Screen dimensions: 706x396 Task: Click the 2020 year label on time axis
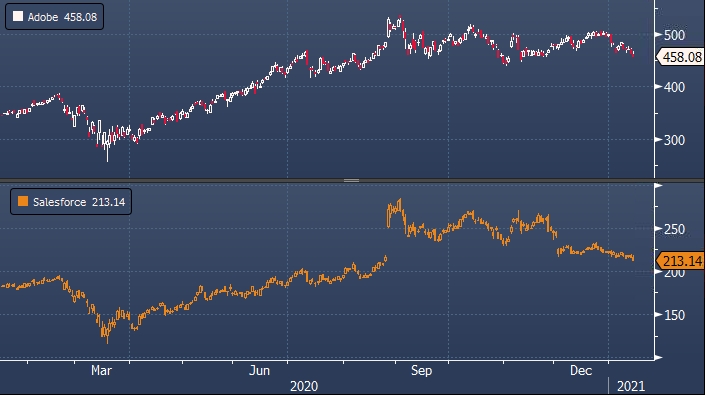pyautogui.click(x=304, y=386)
